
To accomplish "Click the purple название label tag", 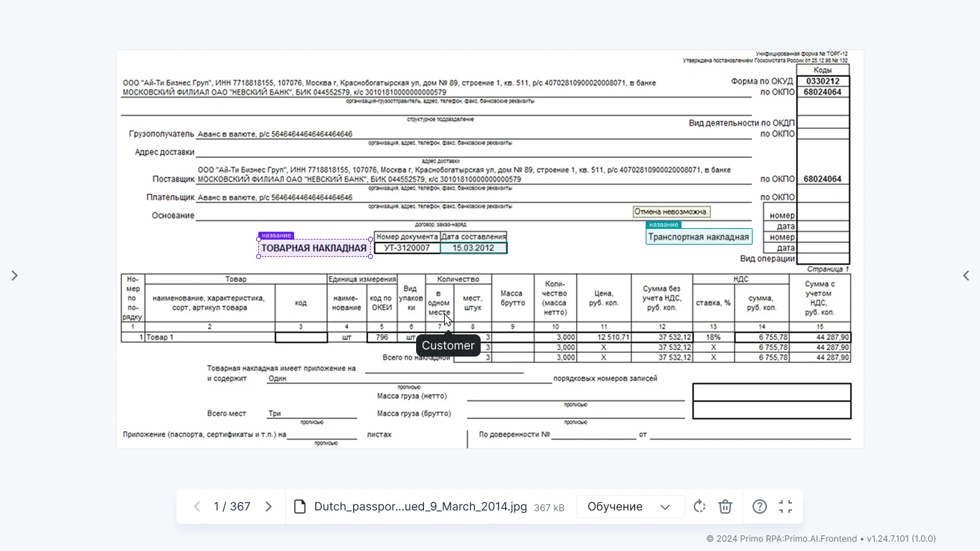I will click(x=276, y=235).
